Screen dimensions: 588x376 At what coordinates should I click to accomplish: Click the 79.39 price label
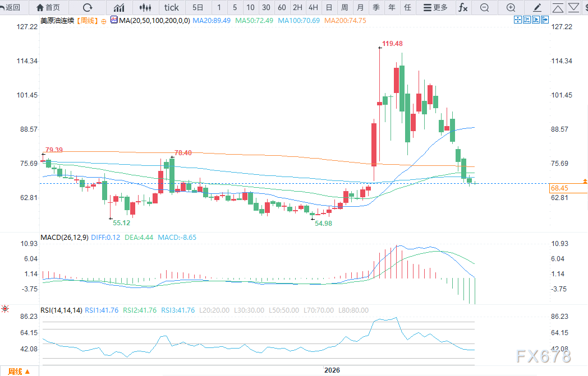point(54,150)
